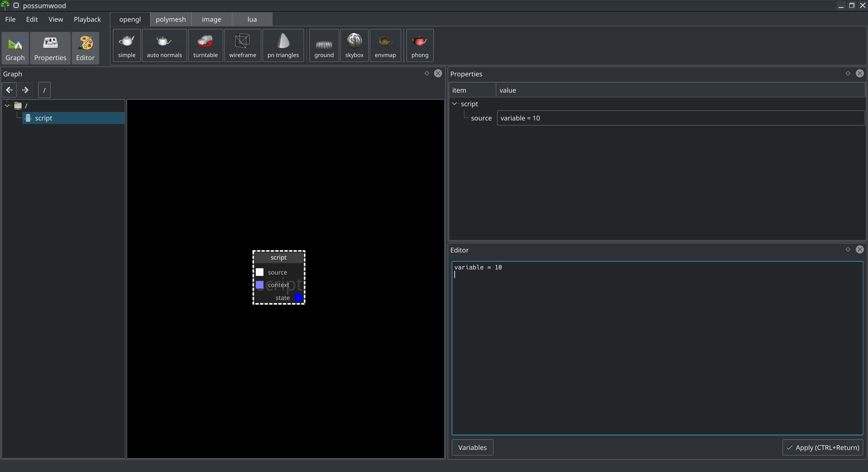Select the envmap tool

coord(385,46)
